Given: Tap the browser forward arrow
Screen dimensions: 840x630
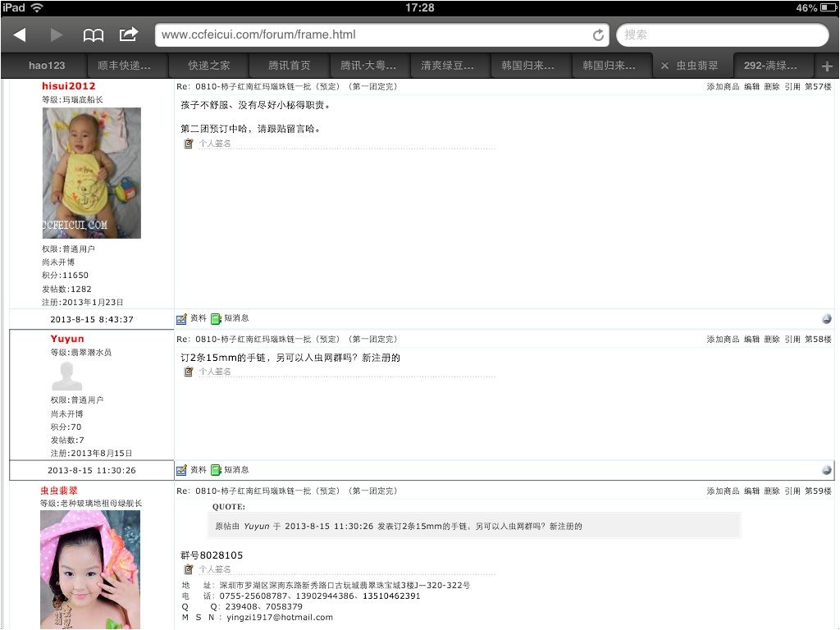Looking at the screenshot, I should [x=56, y=34].
